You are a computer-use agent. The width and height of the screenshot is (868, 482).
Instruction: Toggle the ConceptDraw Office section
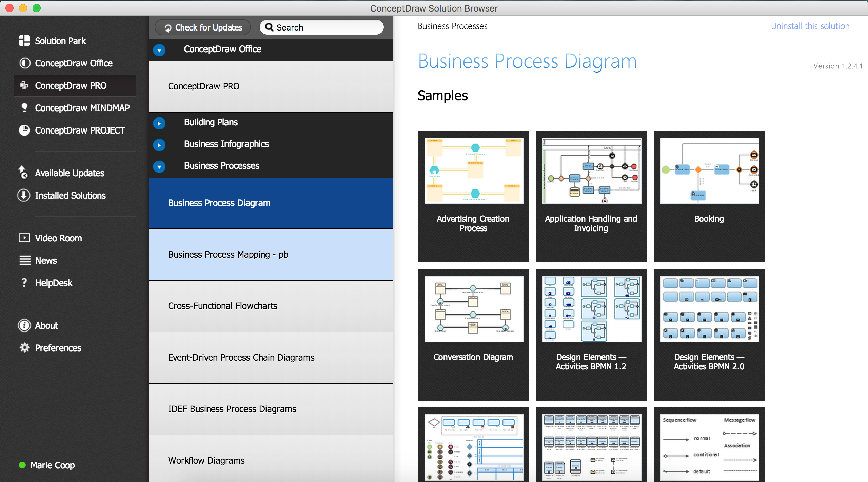pyautogui.click(x=160, y=50)
